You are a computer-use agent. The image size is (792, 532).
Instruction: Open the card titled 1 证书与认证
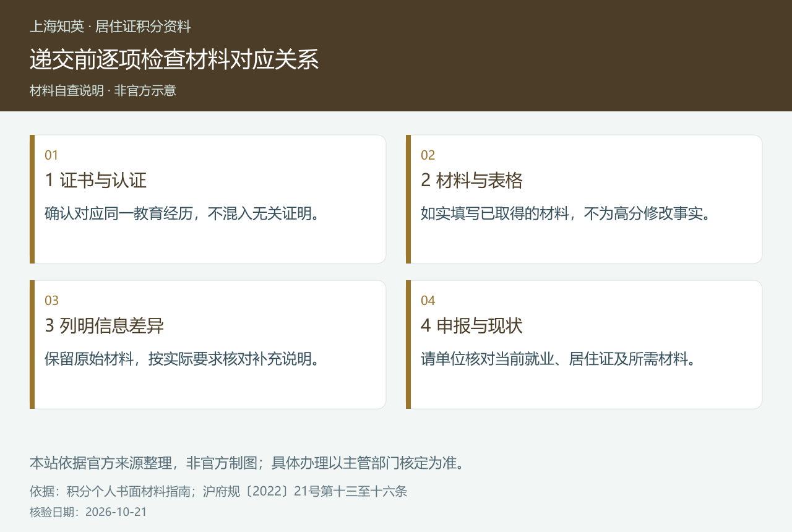pyautogui.click(x=208, y=199)
